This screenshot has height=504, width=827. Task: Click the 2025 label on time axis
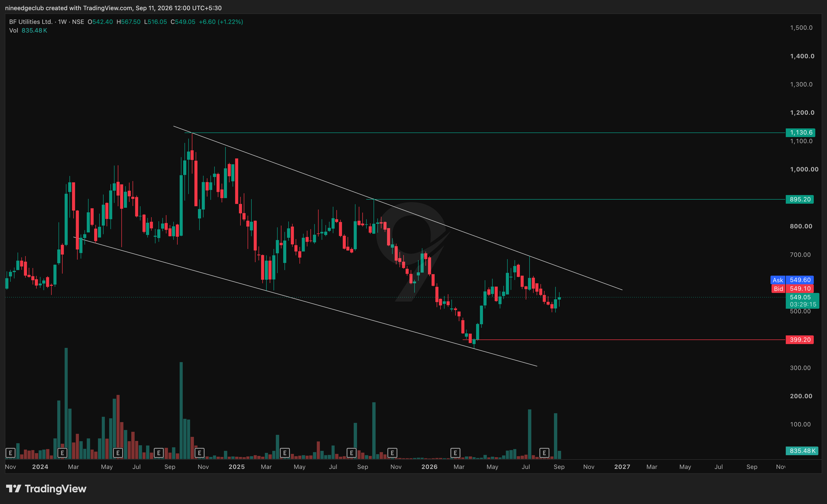pyautogui.click(x=237, y=467)
